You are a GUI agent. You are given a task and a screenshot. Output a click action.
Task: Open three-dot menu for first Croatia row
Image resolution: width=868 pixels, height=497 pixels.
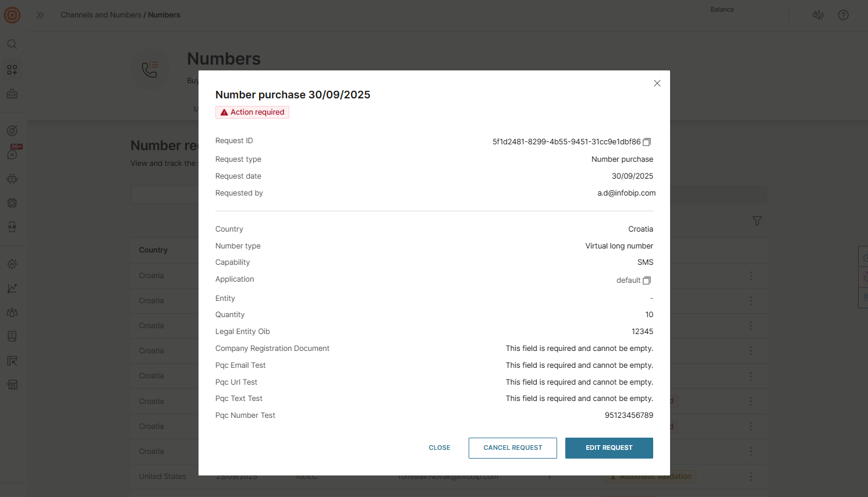point(750,276)
